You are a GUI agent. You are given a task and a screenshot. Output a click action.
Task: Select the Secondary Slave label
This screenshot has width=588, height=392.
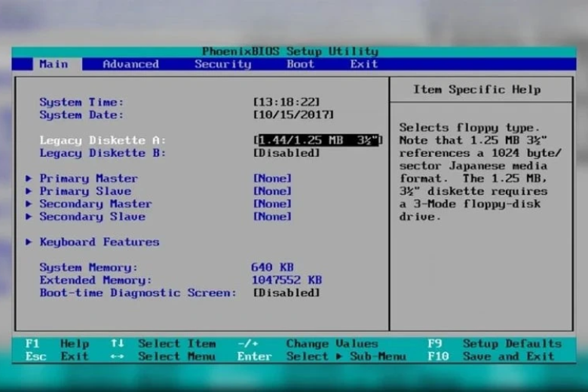tap(92, 217)
